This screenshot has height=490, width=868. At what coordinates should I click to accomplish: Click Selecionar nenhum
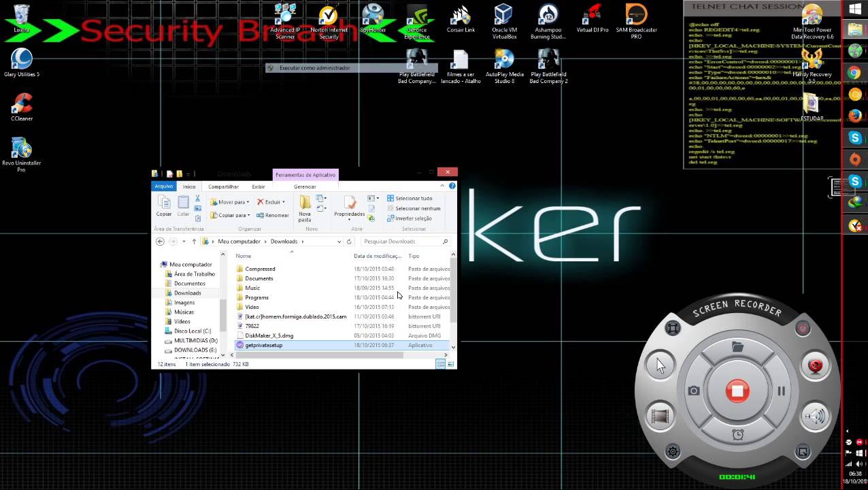414,208
